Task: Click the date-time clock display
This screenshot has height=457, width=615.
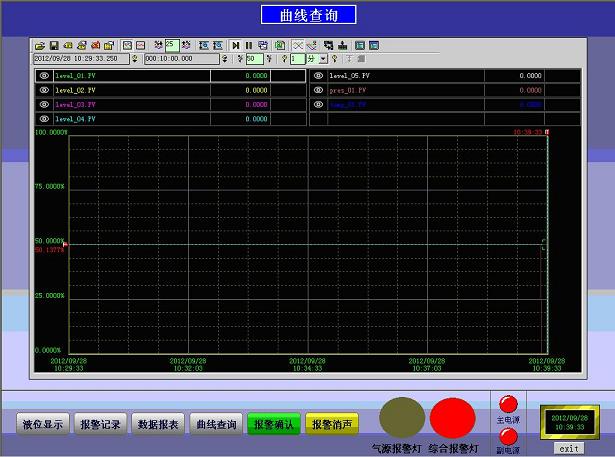Action: (570, 422)
